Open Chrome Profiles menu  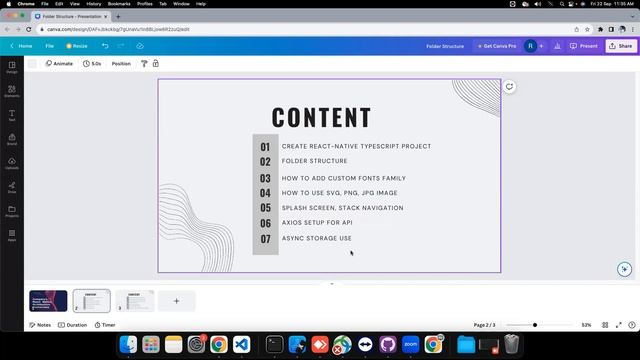click(144, 4)
